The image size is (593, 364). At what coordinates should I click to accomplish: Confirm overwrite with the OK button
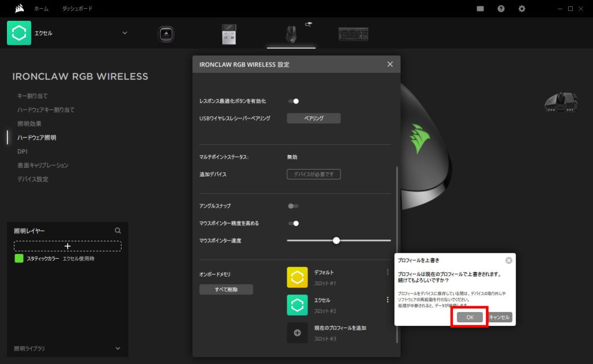(x=470, y=317)
